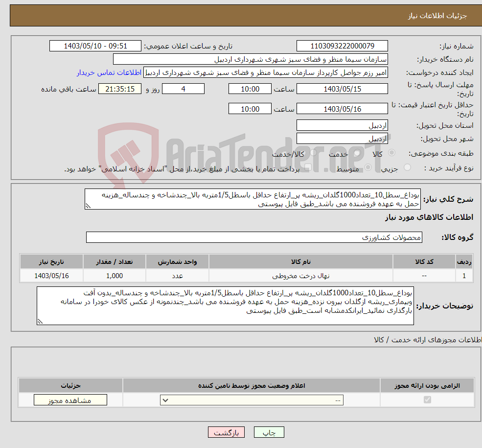Image resolution: width=482 pixels, height=448 pixels.
Task: Click the row number cell 1
Action: pyautogui.click(x=464, y=276)
